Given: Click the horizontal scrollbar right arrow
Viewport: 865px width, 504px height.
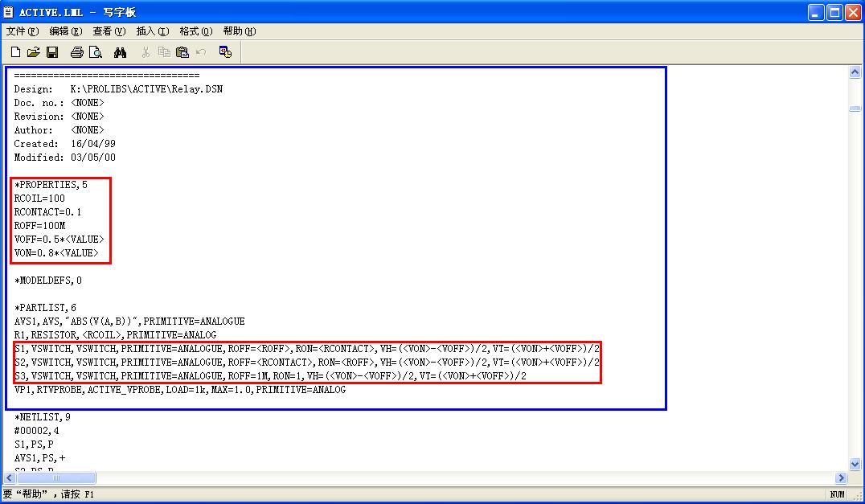Looking at the screenshot, I should (x=842, y=478).
